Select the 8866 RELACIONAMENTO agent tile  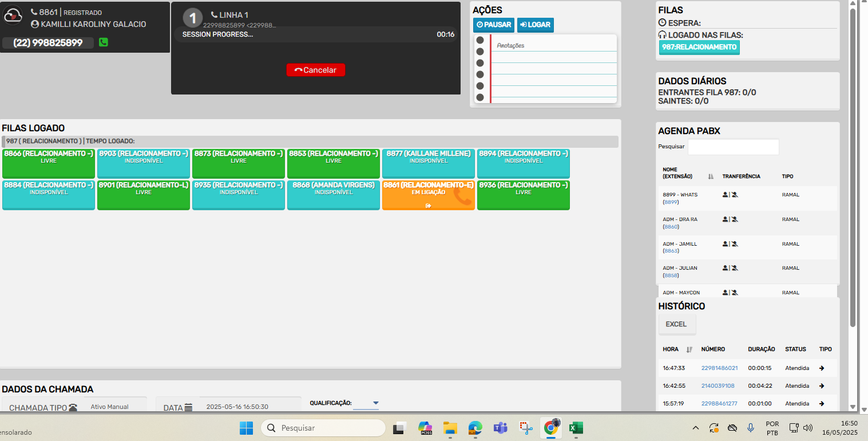[x=49, y=163]
